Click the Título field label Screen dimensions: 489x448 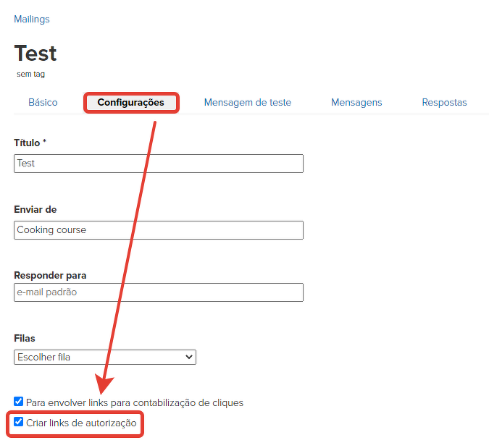tap(30, 143)
